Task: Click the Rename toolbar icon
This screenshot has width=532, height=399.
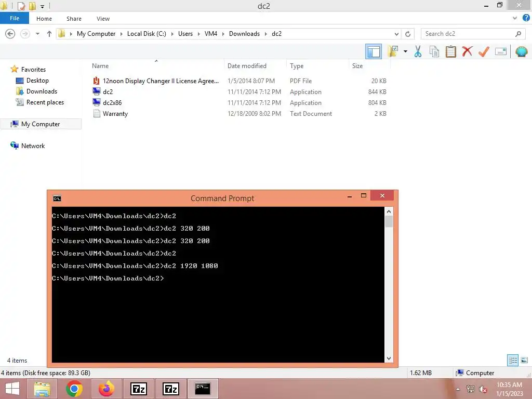Action: click(x=501, y=51)
